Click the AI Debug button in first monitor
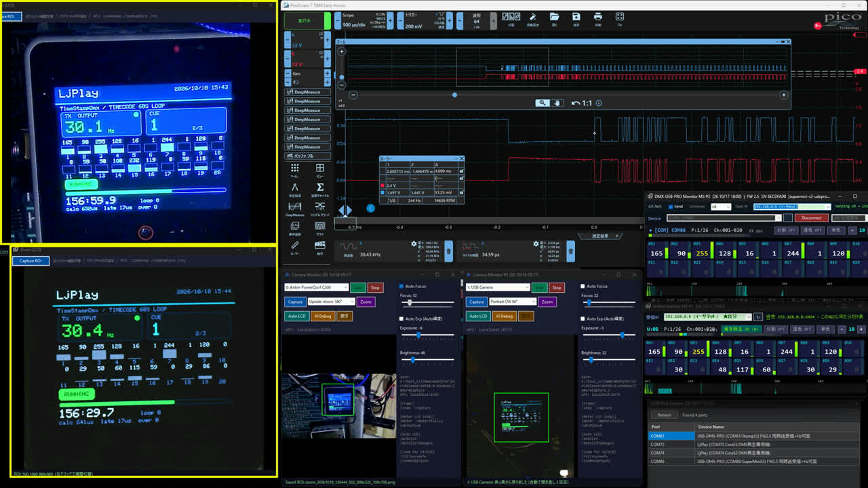 [x=323, y=316]
